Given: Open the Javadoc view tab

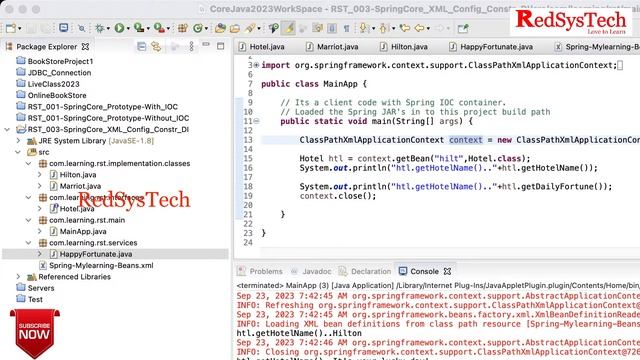Looking at the screenshot, I should point(311,271).
